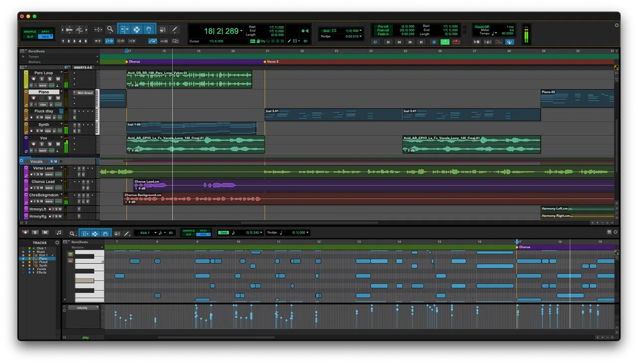This screenshot has height=364, width=638.
Task: Activate the Scrubber tool
Action: [x=162, y=29]
